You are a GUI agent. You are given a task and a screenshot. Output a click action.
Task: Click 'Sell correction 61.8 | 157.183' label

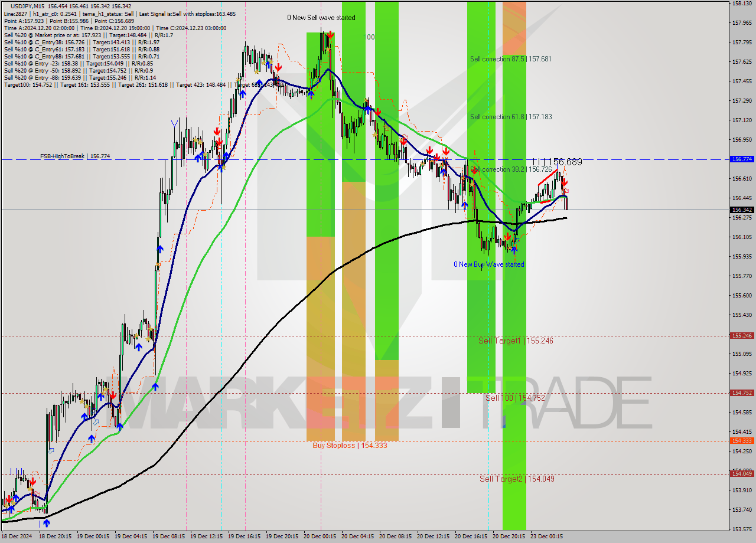pos(511,117)
